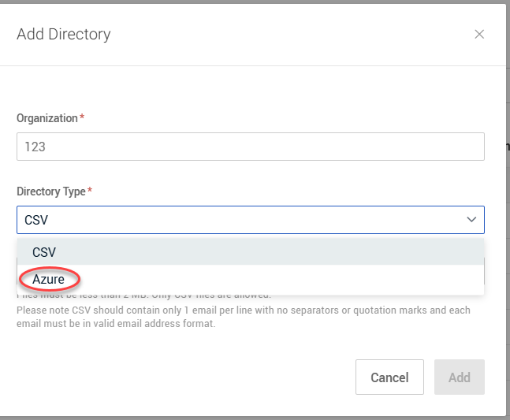Viewport: 510px width, 420px height.
Task: Click the 123 value in Organization
Action: (35, 147)
